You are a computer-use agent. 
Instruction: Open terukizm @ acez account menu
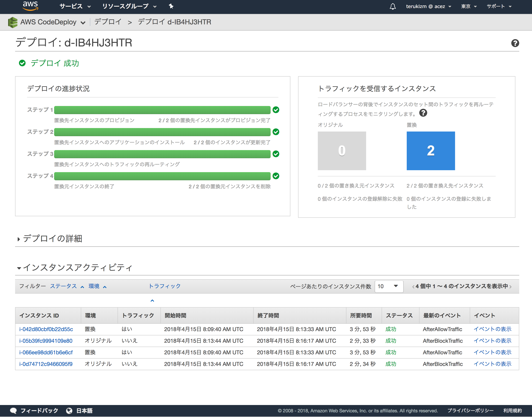coord(428,6)
